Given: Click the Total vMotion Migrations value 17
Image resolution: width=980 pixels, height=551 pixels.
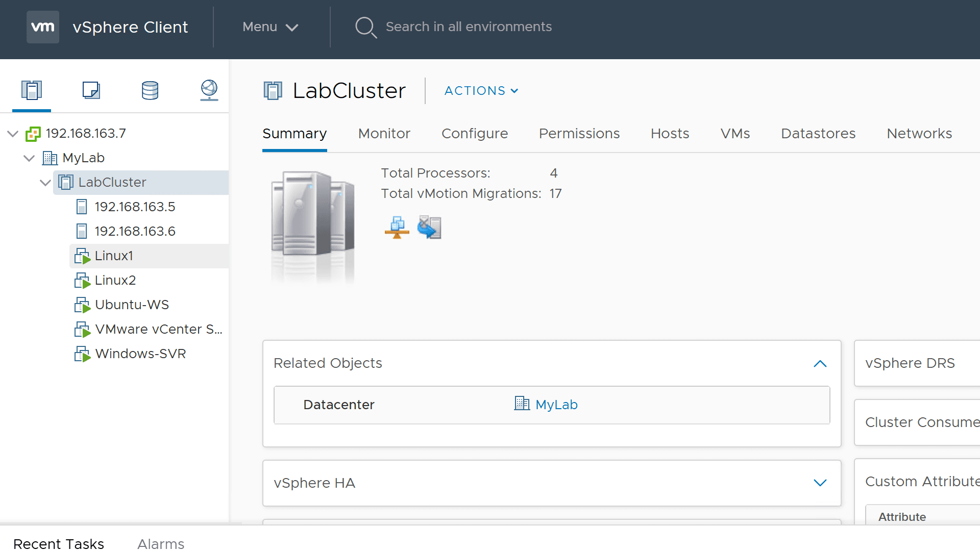Looking at the screenshot, I should click(x=555, y=194).
